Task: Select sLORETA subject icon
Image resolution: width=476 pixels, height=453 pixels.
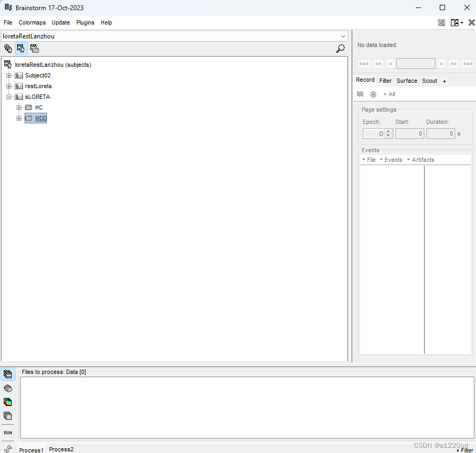Action: tap(19, 97)
